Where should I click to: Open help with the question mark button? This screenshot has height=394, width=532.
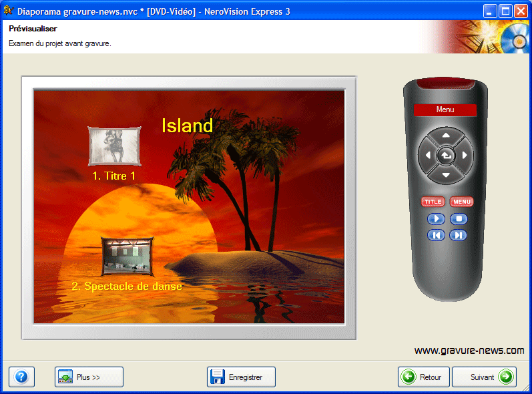click(x=22, y=377)
